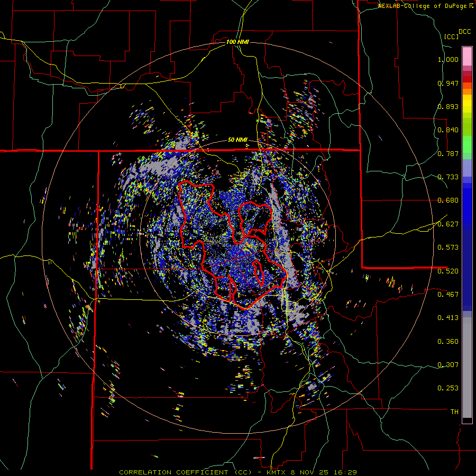
Task: Click the 0.413 legend value
Action: coord(448,318)
